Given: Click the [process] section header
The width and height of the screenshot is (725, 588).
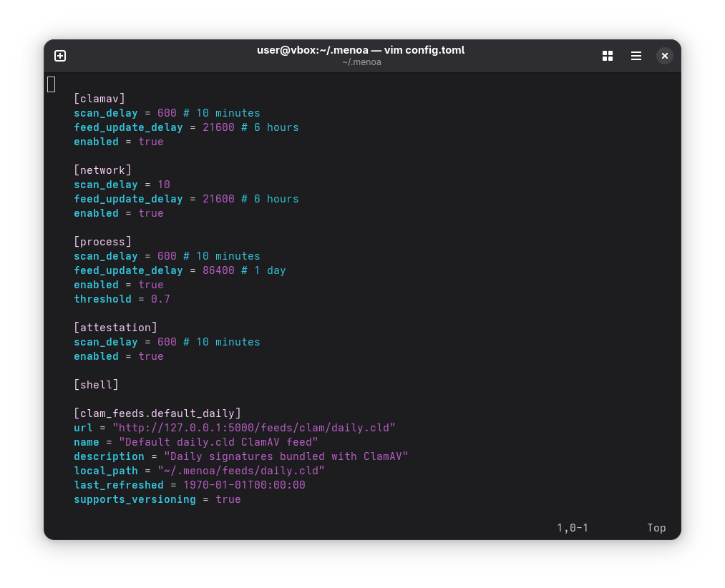Looking at the screenshot, I should (102, 242).
